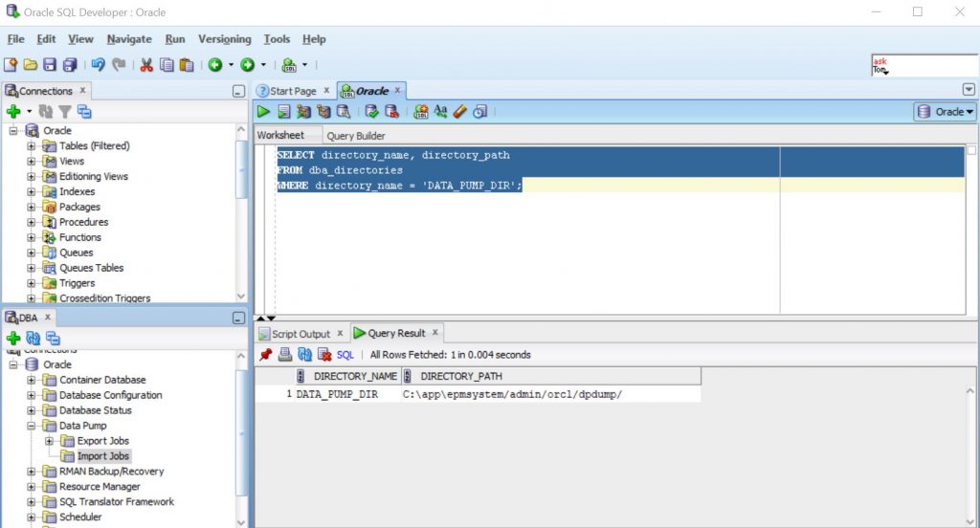Click the Explain Plan icon
This screenshot has width=980, height=528.
tap(303, 112)
